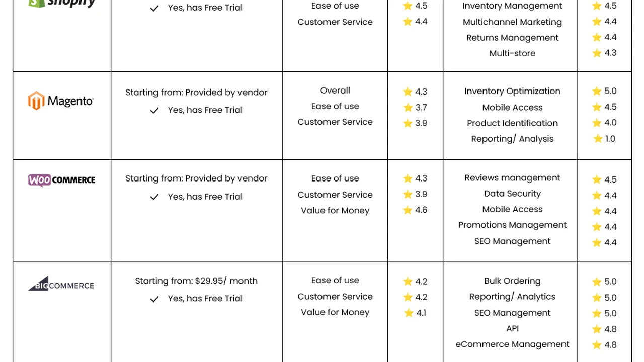Image resolution: width=644 pixels, height=362 pixels.
Task: Click star icon beside Magento Overall 4.3
Action: tap(408, 92)
